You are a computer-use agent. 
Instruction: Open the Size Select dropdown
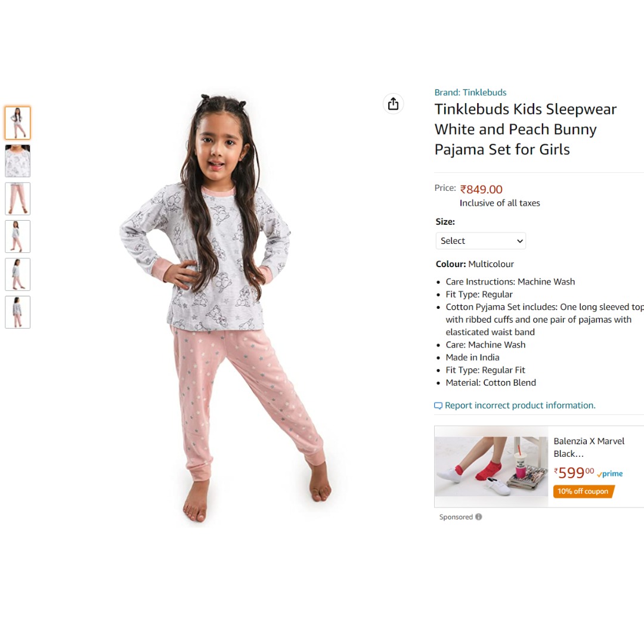tap(481, 241)
